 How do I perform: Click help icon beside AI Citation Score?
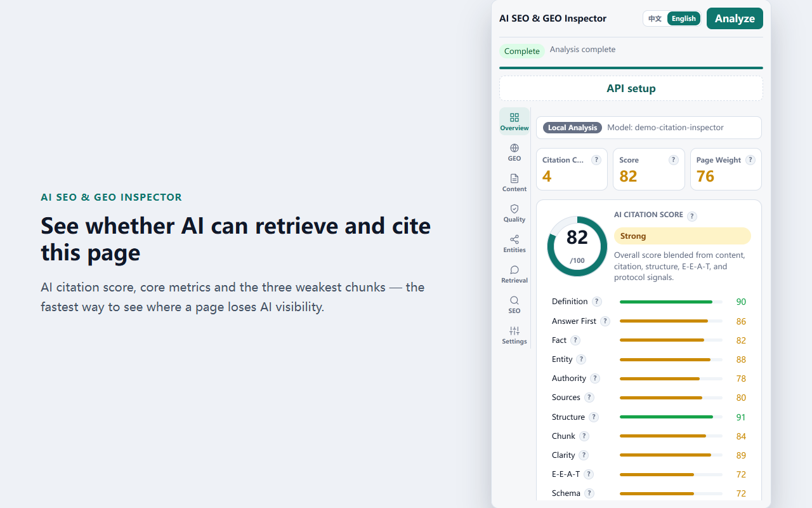[x=692, y=216]
